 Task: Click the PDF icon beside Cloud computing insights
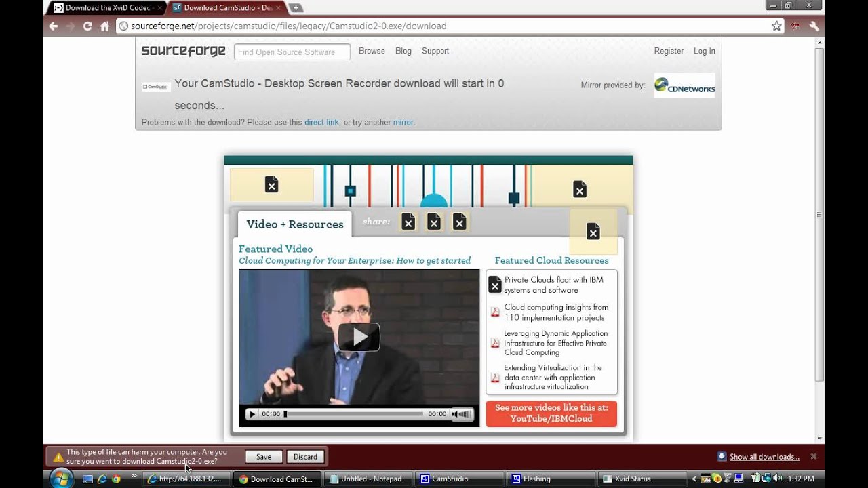(495, 312)
